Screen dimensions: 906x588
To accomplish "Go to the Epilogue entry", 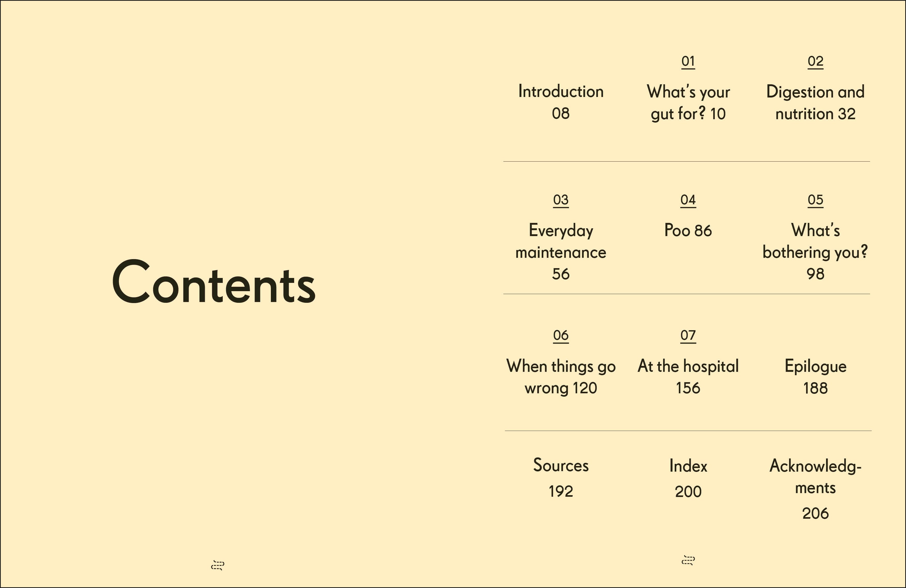I will [815, 366].
